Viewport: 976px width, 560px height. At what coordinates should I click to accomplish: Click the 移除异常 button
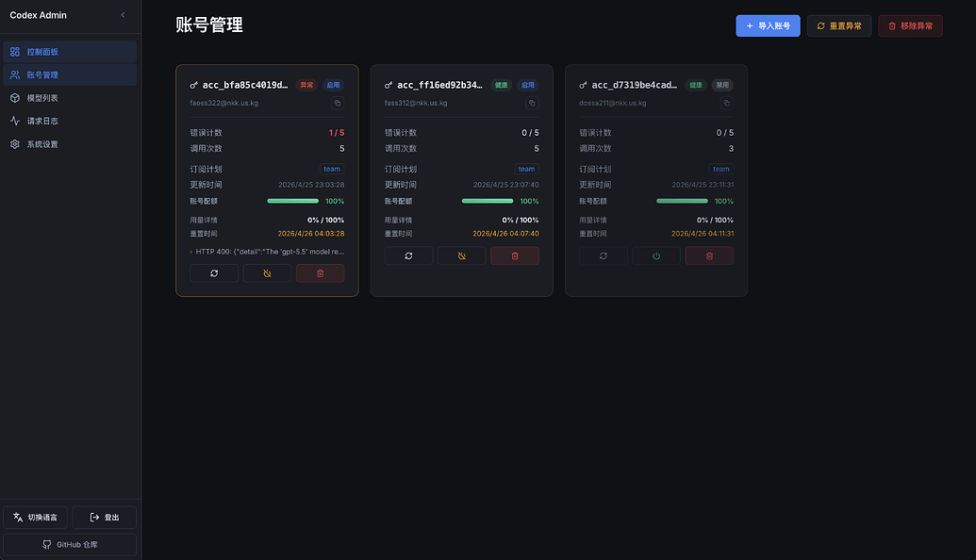point(910,26)
